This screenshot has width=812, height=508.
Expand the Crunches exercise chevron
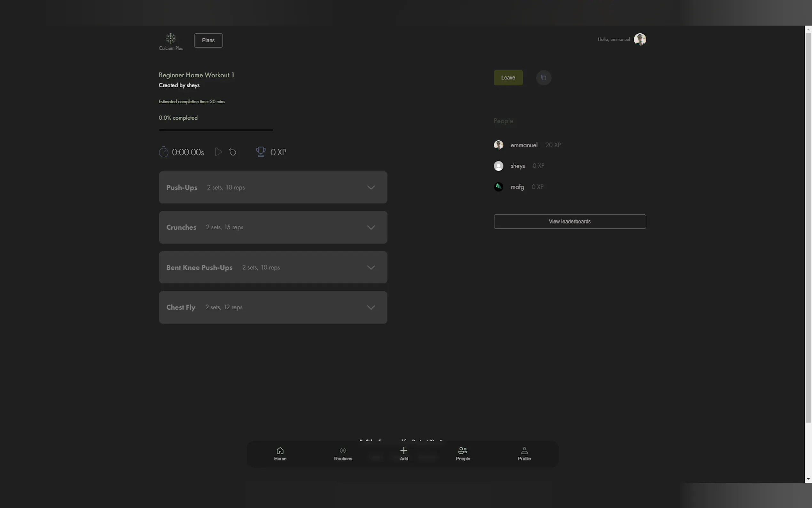371,227
